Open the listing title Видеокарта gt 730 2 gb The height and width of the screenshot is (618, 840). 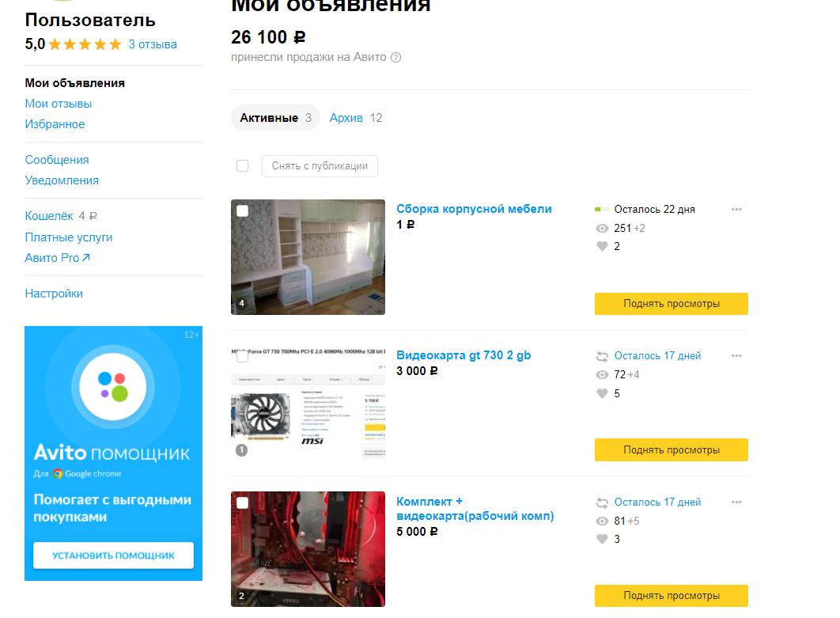(464, 355)
